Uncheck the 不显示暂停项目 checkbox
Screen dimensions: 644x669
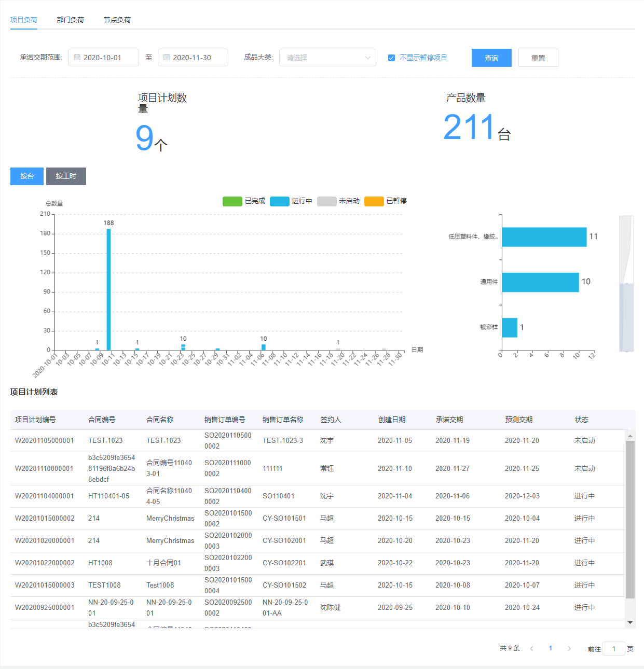pos(391,58)
